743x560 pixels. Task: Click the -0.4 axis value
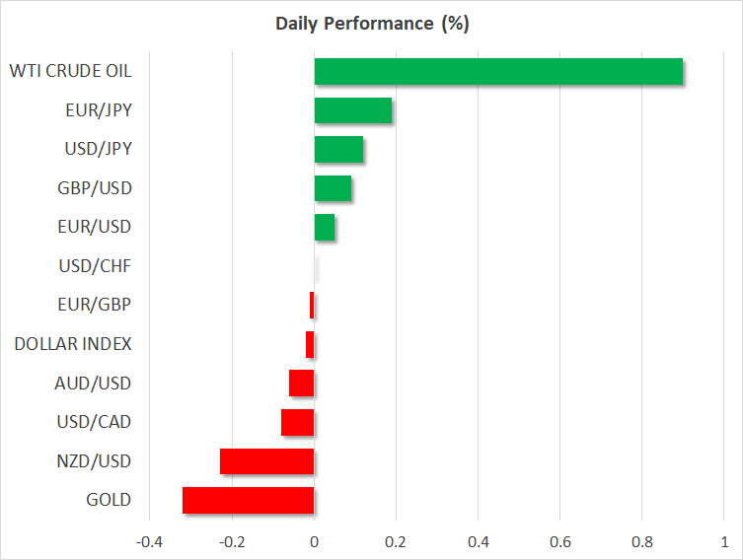click(150, 541)
